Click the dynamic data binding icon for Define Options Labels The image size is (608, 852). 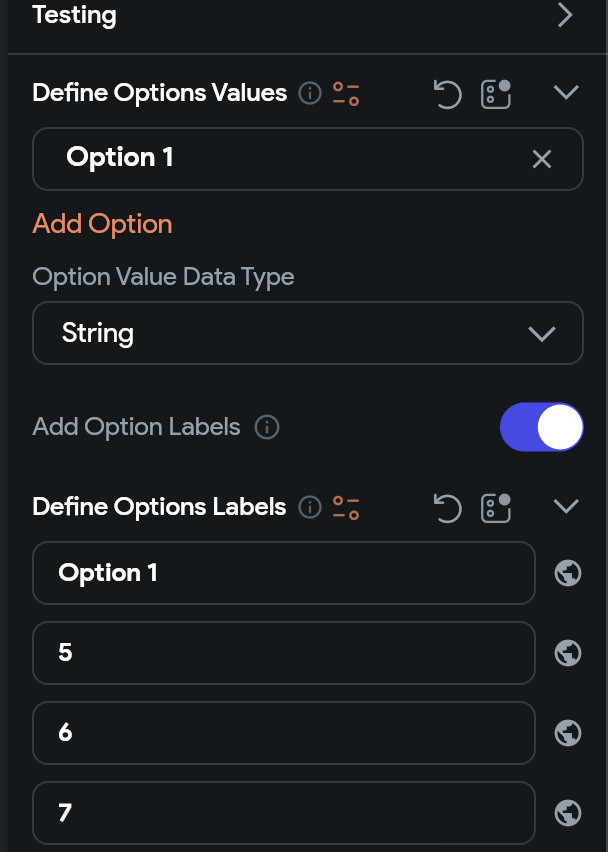(x=495, y=508)
